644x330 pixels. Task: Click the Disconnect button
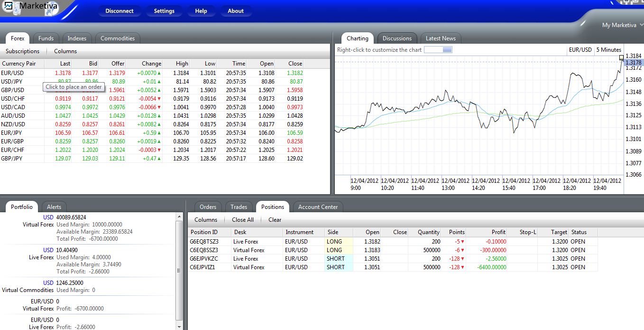click(x=120, y=11)
